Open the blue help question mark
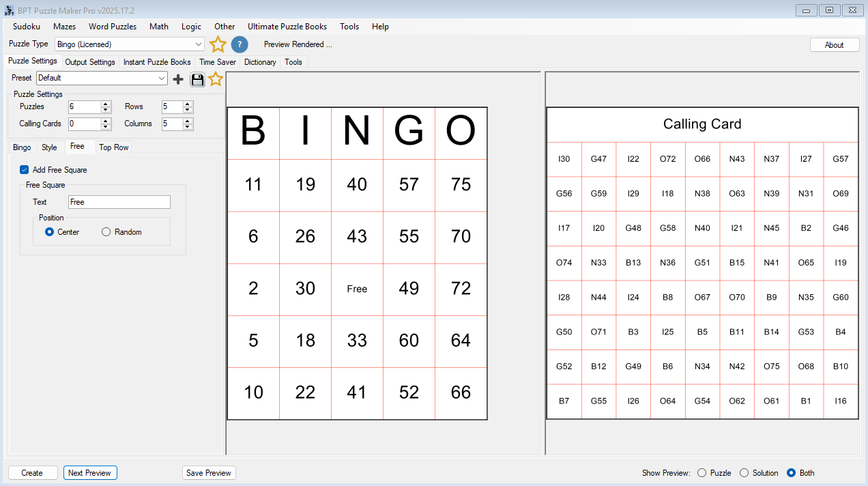Image resolution: width=868 pixels, height=486 pixels. click(x=240, y=44)
